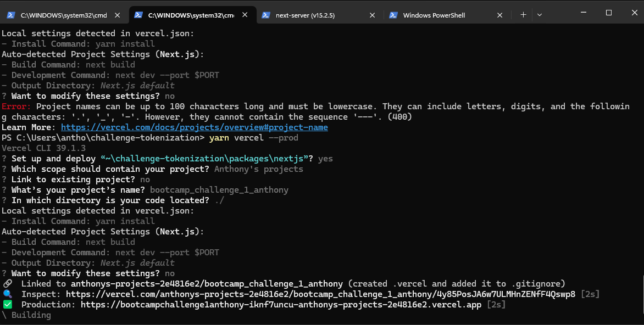
Task: Click the cmd icon on the first tab
Action: [x=11, y=15]
